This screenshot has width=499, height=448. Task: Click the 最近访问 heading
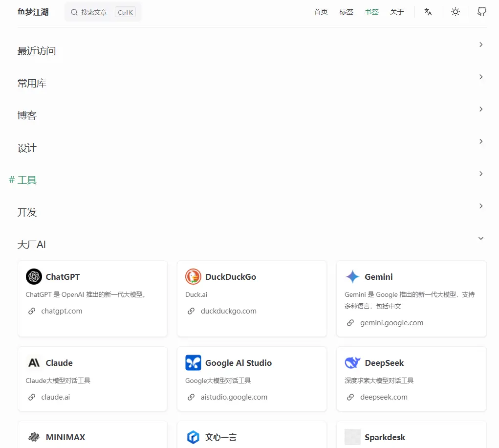(37, 51)
